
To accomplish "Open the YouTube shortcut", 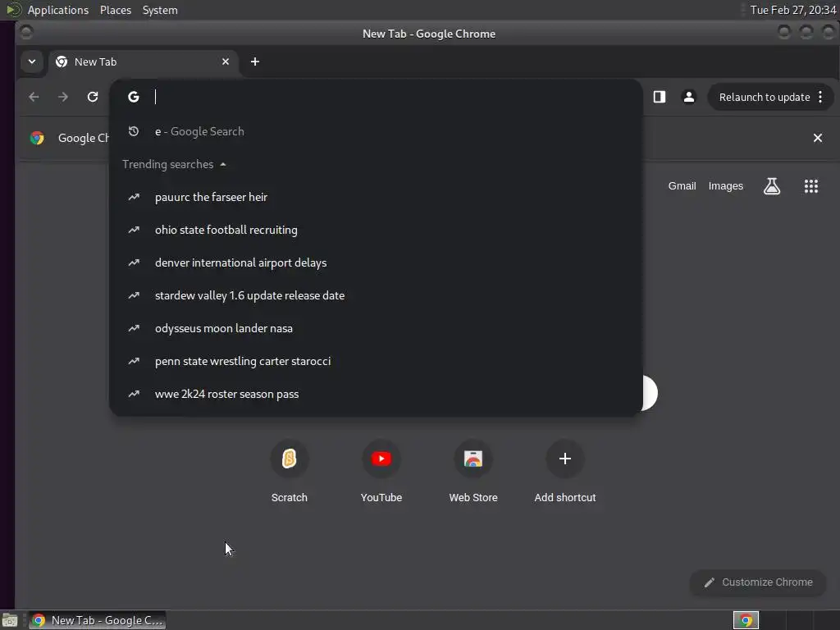I will pos(381,472).
